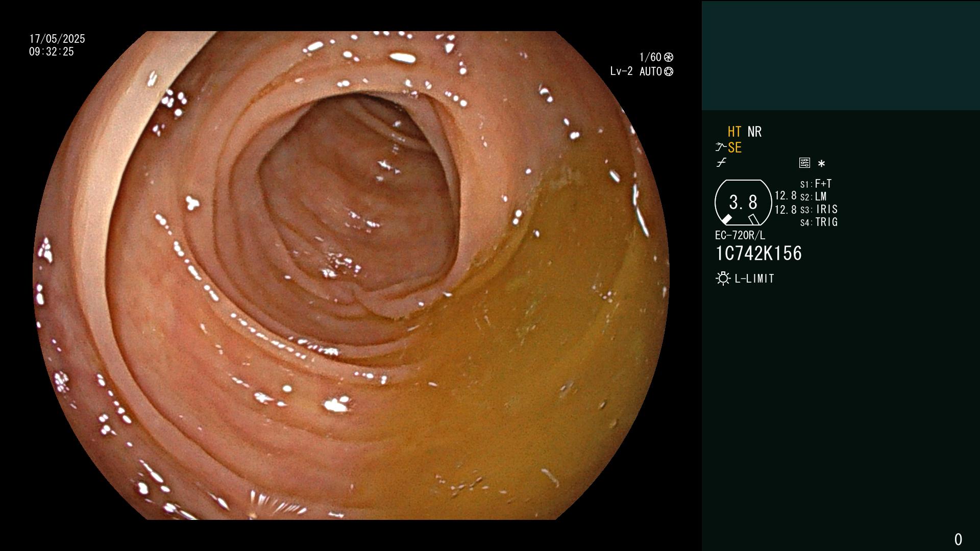Click the Lv-2 level indicator
This screenshot has height=551, width=980.
click(621, 71)
